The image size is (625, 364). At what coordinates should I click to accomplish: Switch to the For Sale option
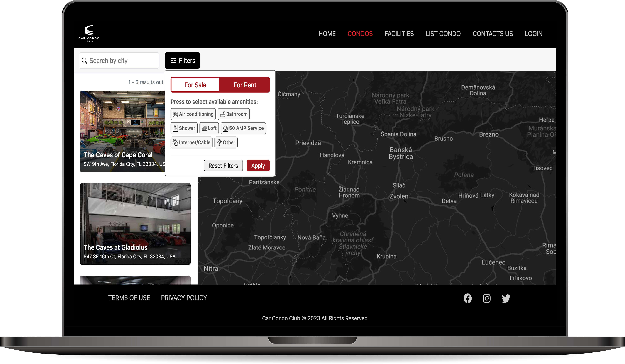tap(195, 85)
